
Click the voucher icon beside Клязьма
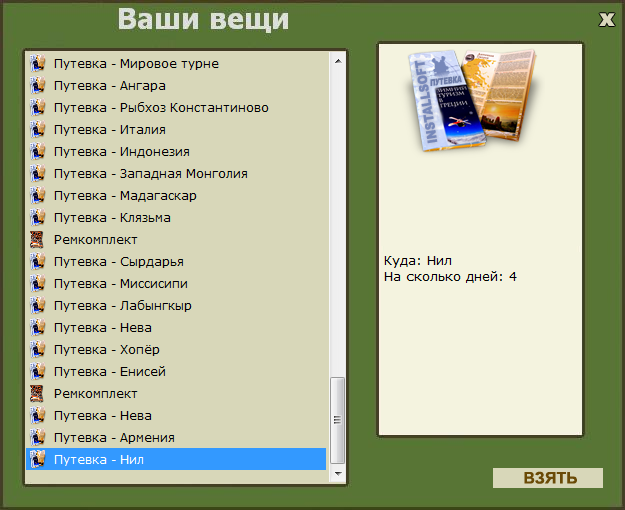[x=37, y=218]
